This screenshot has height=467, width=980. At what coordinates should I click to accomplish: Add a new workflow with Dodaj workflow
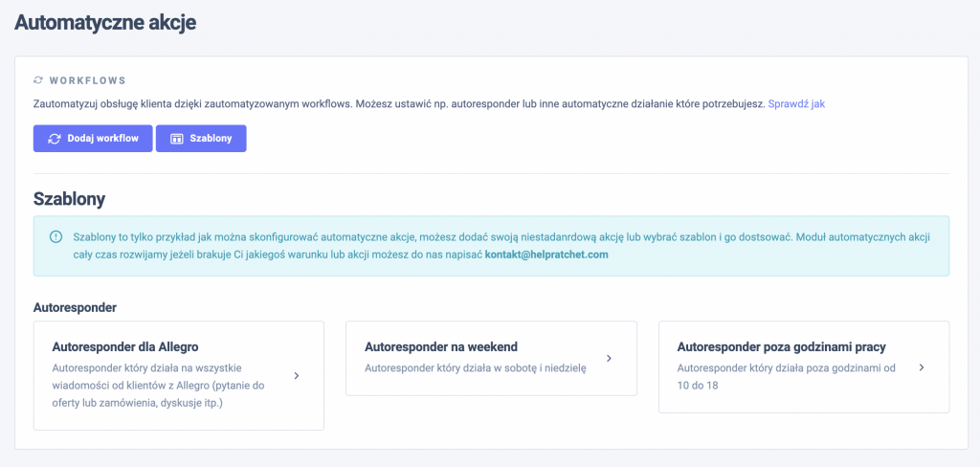click(93, 139)
